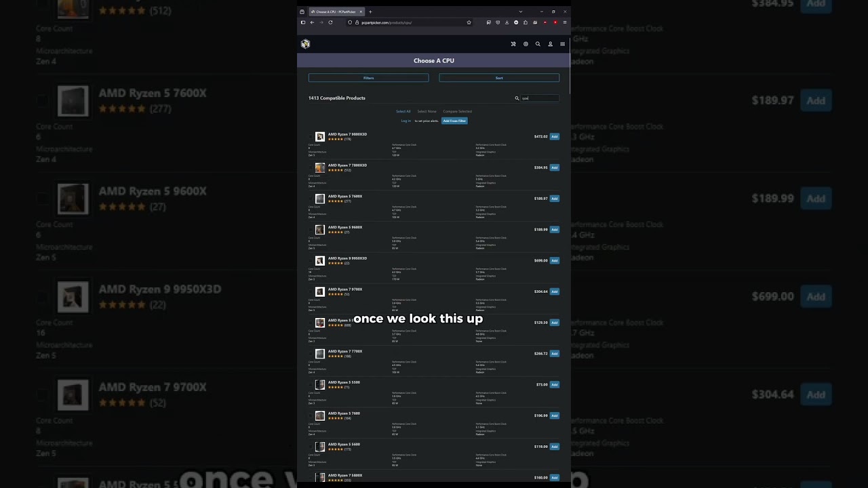The height and width of the screenshot is (488, 868).
Task: Add the $699.00 Ryzen 9 9950X3D
Action: (x=554, y=260)
